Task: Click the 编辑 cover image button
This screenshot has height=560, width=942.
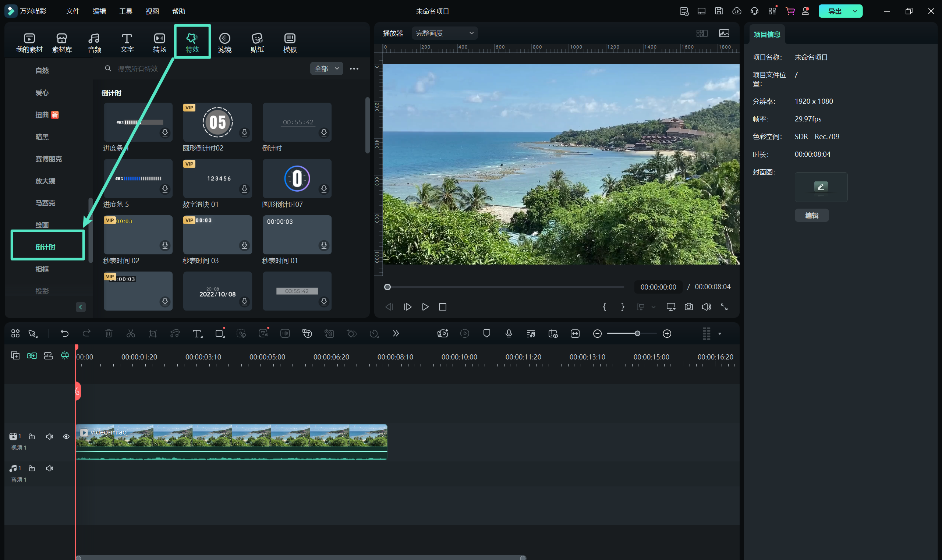Action: point(811,216)
